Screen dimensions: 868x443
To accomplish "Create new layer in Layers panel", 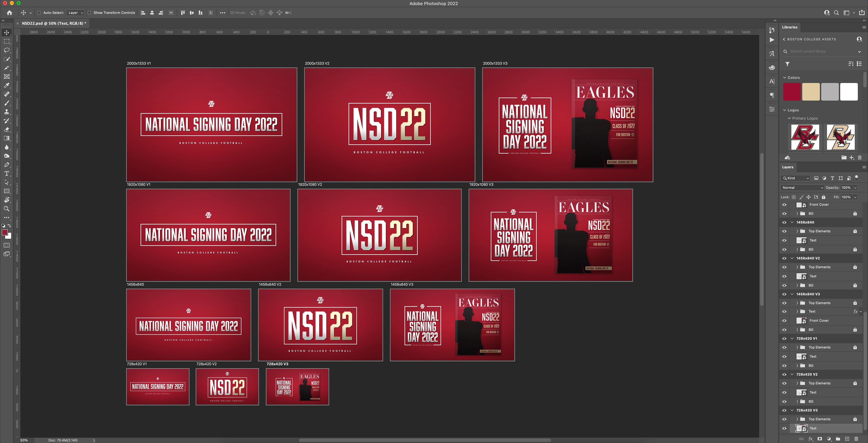I will coord(847,439).
